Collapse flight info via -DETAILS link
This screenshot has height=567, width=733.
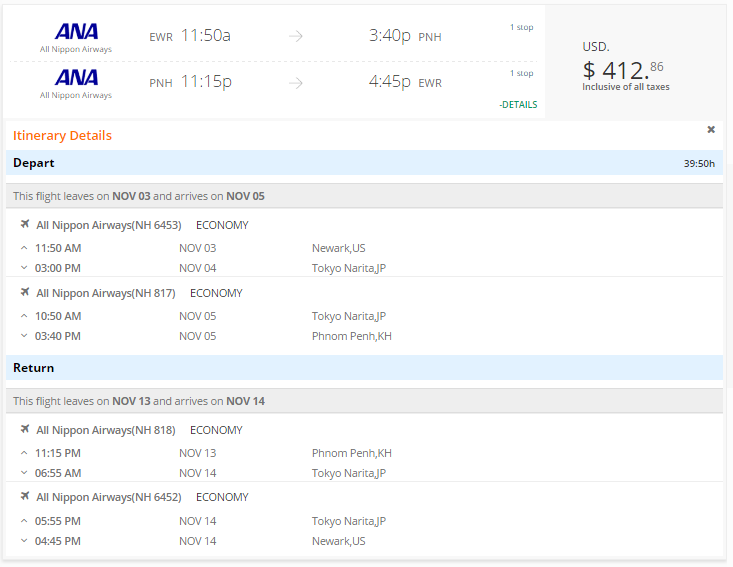click(518, 105)
